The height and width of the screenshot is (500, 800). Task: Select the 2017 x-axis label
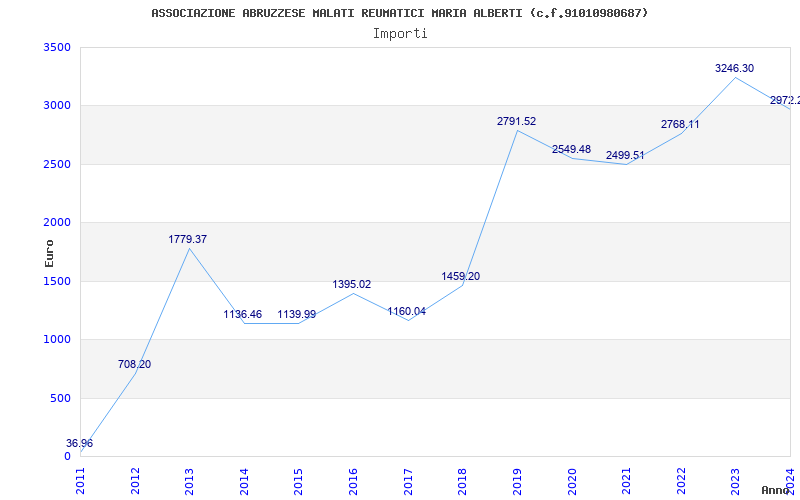(x=408, y=481)
